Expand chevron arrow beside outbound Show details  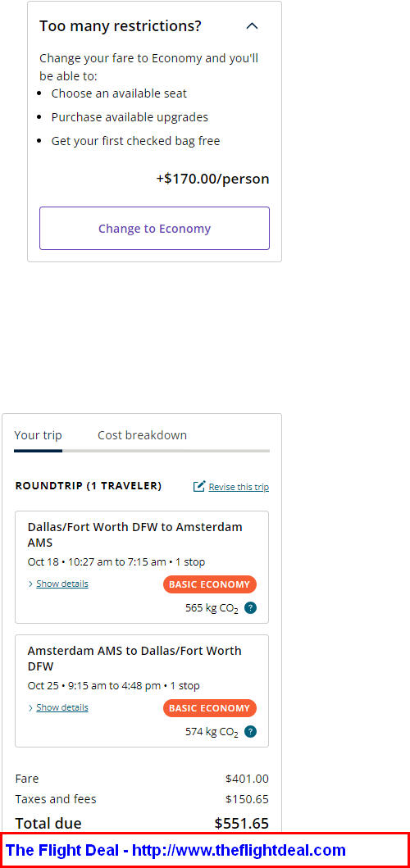click(30, 584)
